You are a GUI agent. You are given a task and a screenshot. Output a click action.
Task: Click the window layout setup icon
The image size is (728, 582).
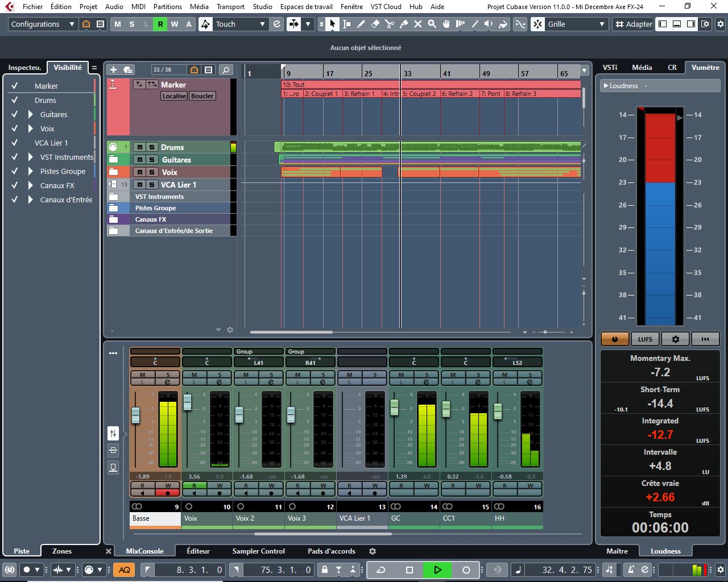point(705,24)
